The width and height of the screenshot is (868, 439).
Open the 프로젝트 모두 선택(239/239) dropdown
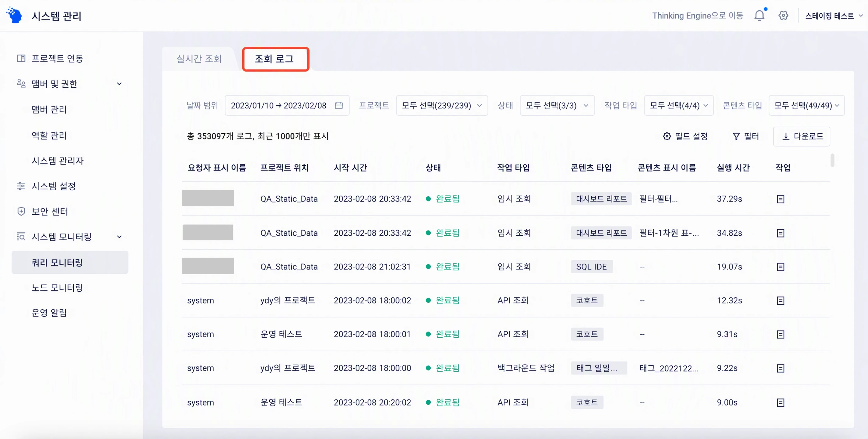click(442, 106)
